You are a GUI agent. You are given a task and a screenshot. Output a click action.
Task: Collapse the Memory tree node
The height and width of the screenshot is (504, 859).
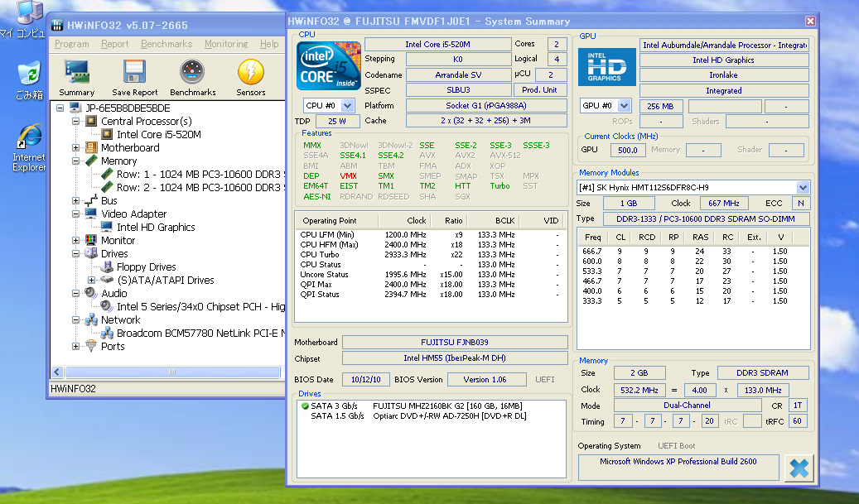click(x=75, y=161)
